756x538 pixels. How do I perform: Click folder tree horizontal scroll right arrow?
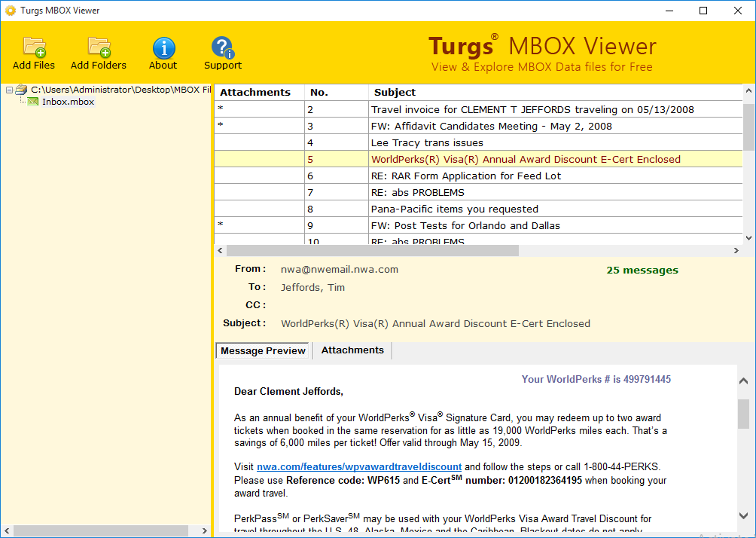[204, 530]
